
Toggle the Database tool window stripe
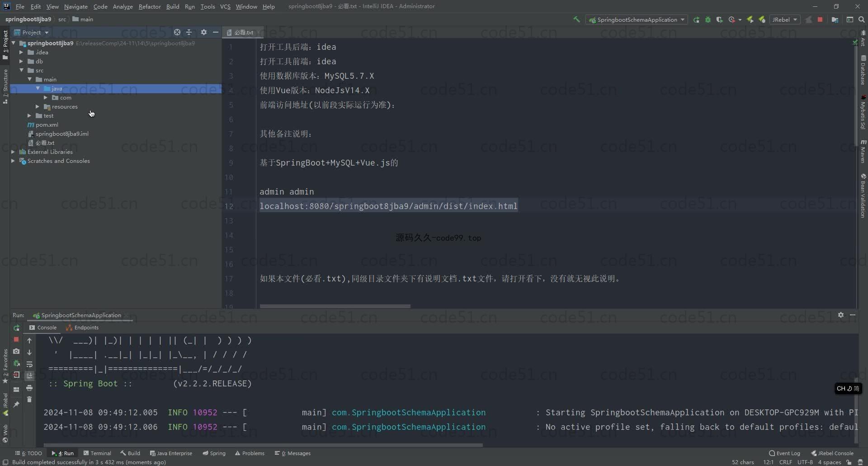pos(863,70)
